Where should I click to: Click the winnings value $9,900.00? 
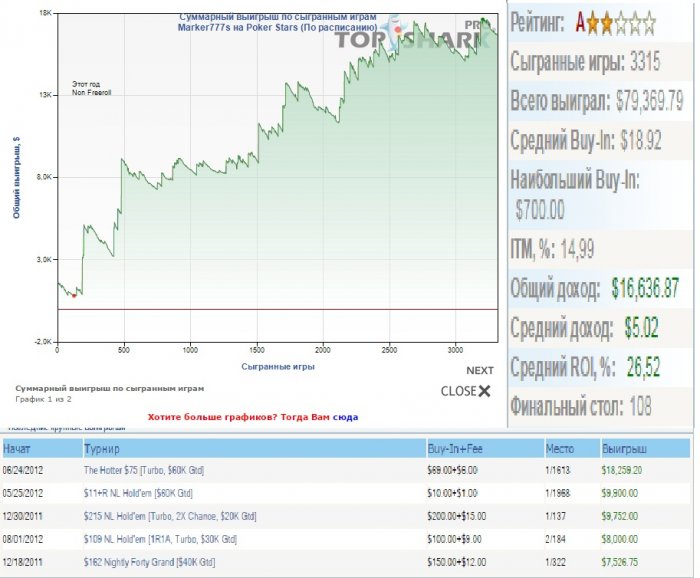619,493
